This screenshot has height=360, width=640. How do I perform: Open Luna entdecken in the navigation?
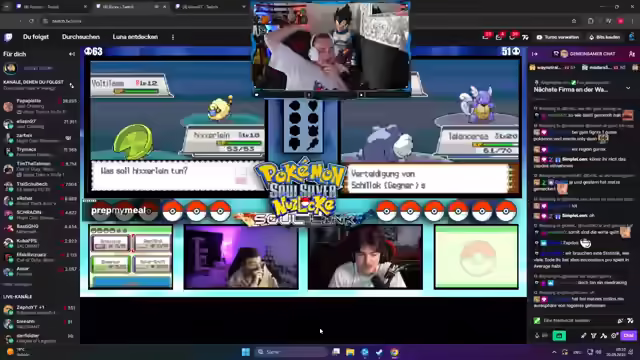pos(135,37)
